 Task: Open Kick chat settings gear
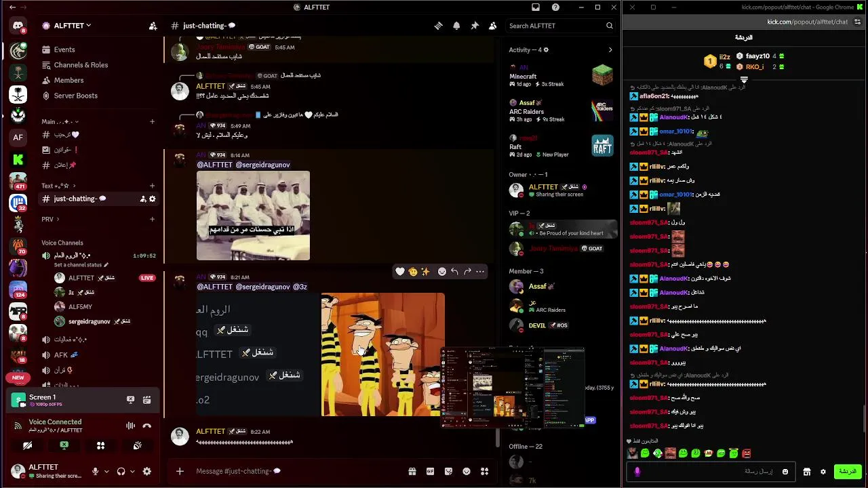(823, 472)
